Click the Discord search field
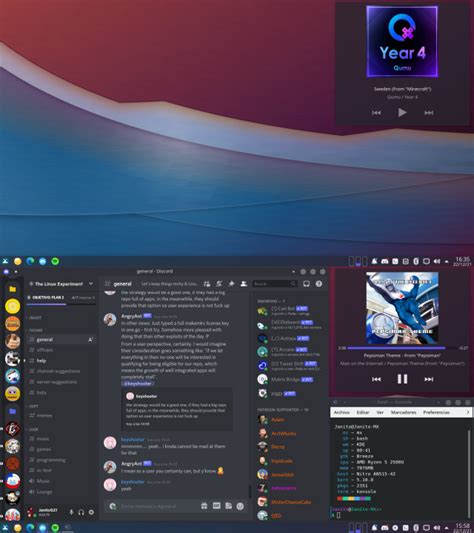The width and height of the screenshot is (474, 533). (x=275, y=284)
